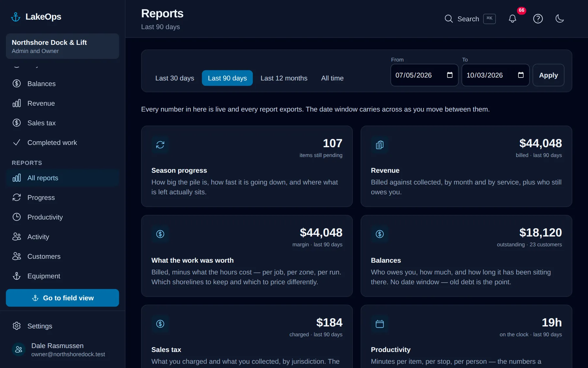Navigate to Sales tax in sidebar
The image size is (588, 368).
[x=62, y=123]
